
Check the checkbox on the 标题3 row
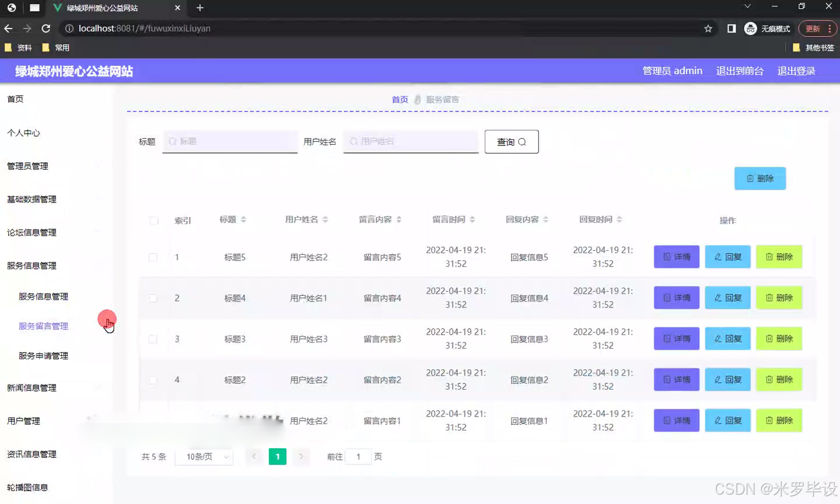pos(153,338)
